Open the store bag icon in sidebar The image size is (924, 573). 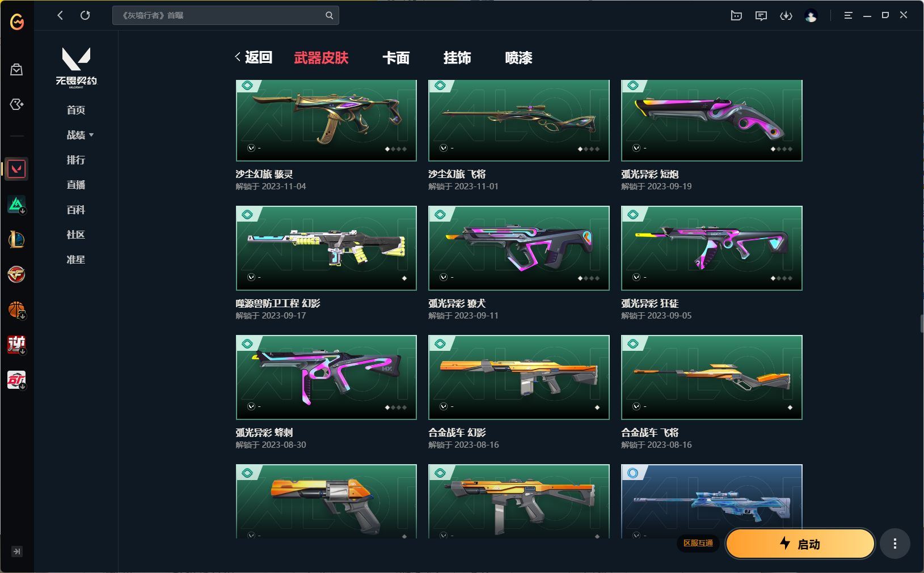[x=16, y=69]
